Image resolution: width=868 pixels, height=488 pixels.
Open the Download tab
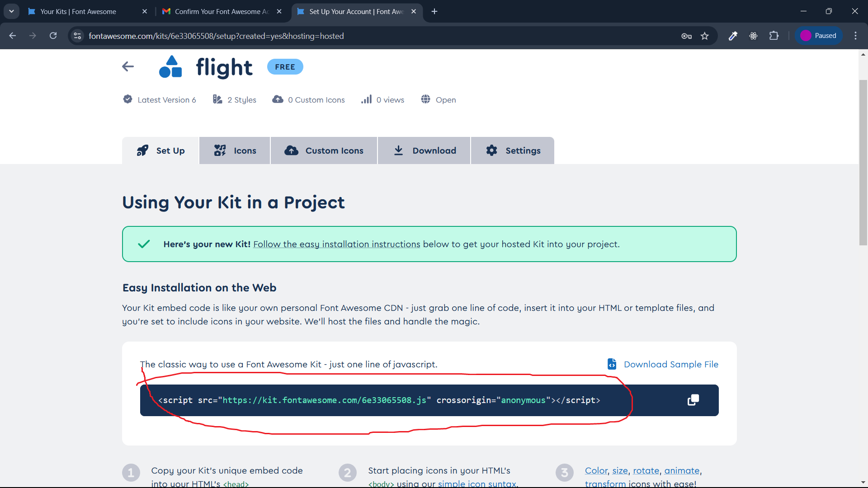(424, 150)
